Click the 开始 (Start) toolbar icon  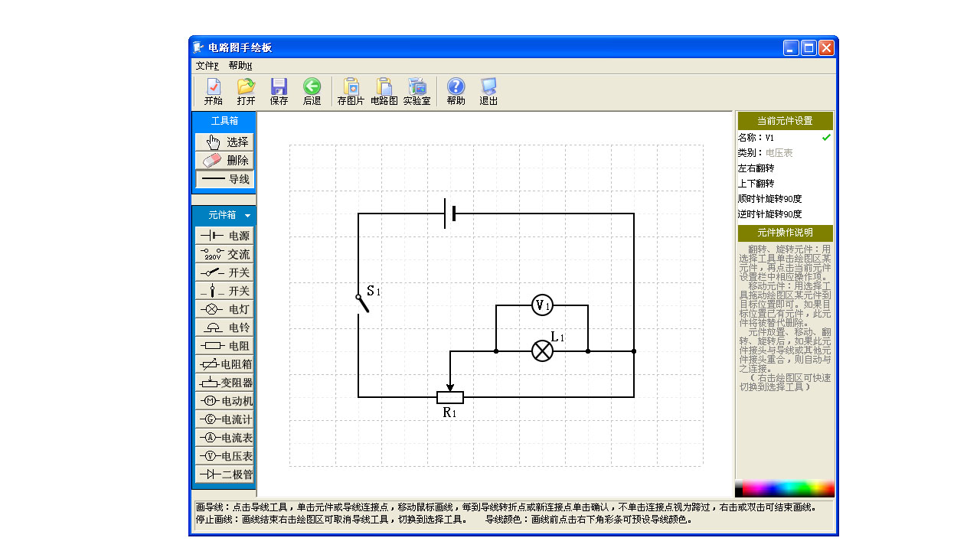point(214,92)
